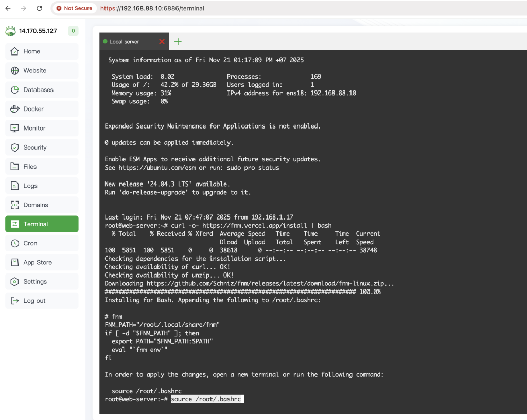This screenshot has height=420, width=527.
Task: Open Website section via globe icon
Action: pyautogui.click(x=14, y=70)
